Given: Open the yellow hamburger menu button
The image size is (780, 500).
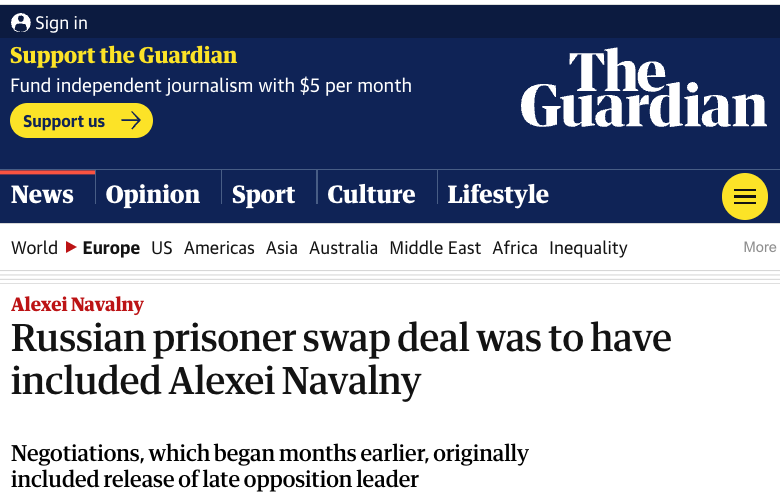Looking at the screenshot, I should point(745,197).
